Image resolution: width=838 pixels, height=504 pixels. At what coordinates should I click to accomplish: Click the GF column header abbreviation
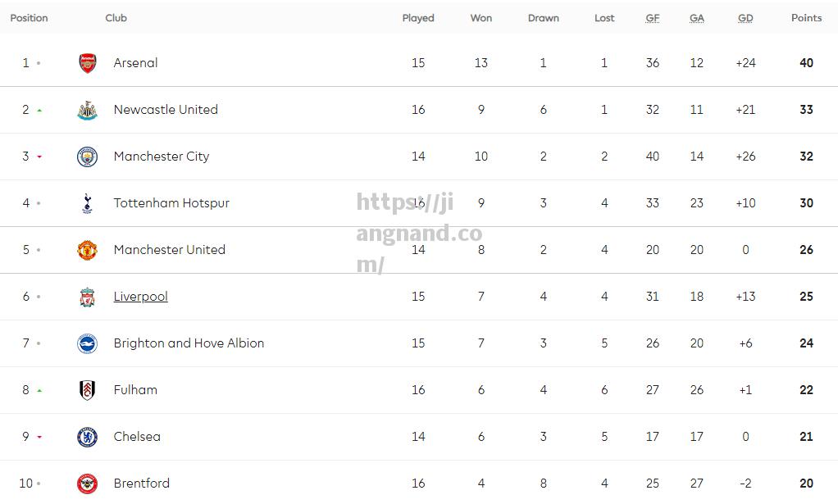point(652,18)
